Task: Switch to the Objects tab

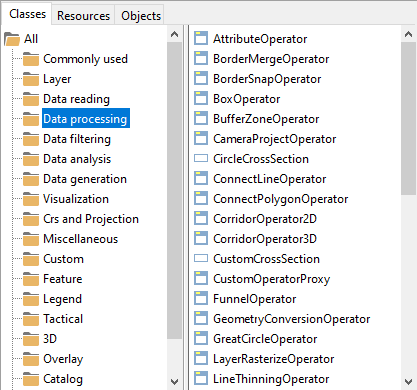Action: [x=141, y=15]
